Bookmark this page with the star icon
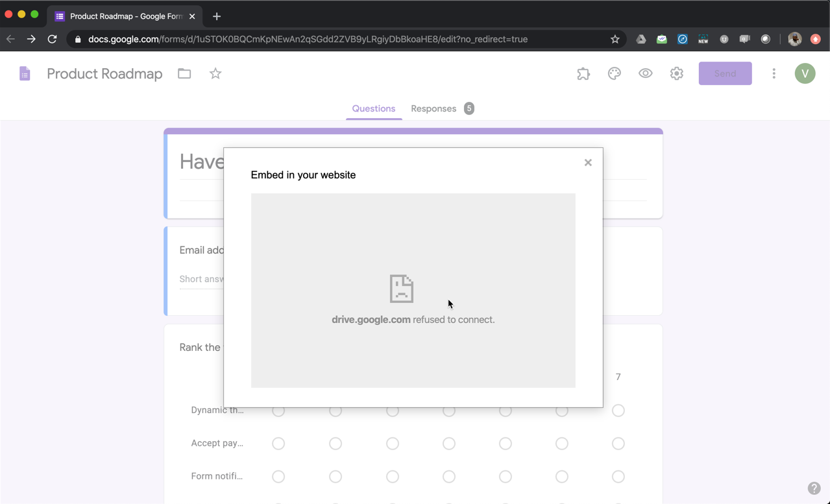This screenshot has height=504, width=830. point(615,40)
